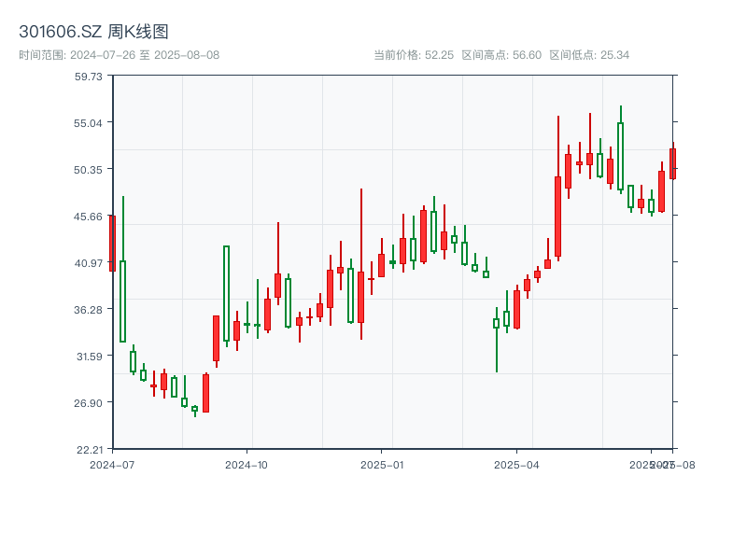Click the y-axis label 45.66
747x560 pixels.
point(88,217)
